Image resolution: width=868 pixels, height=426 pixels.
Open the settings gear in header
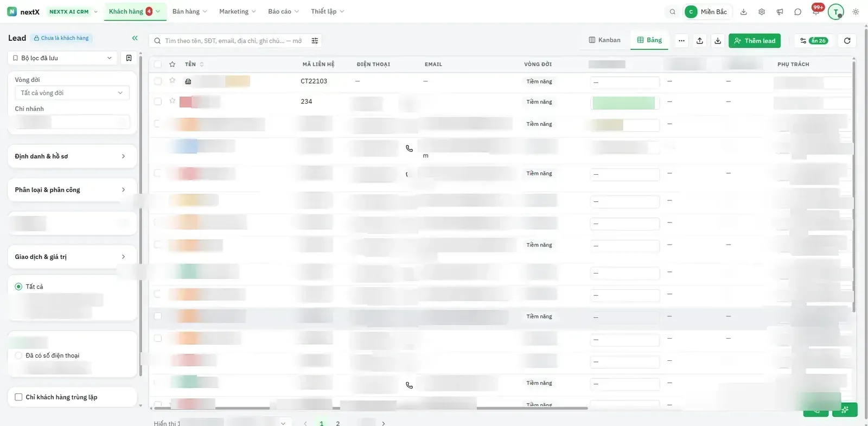point(762,11)
